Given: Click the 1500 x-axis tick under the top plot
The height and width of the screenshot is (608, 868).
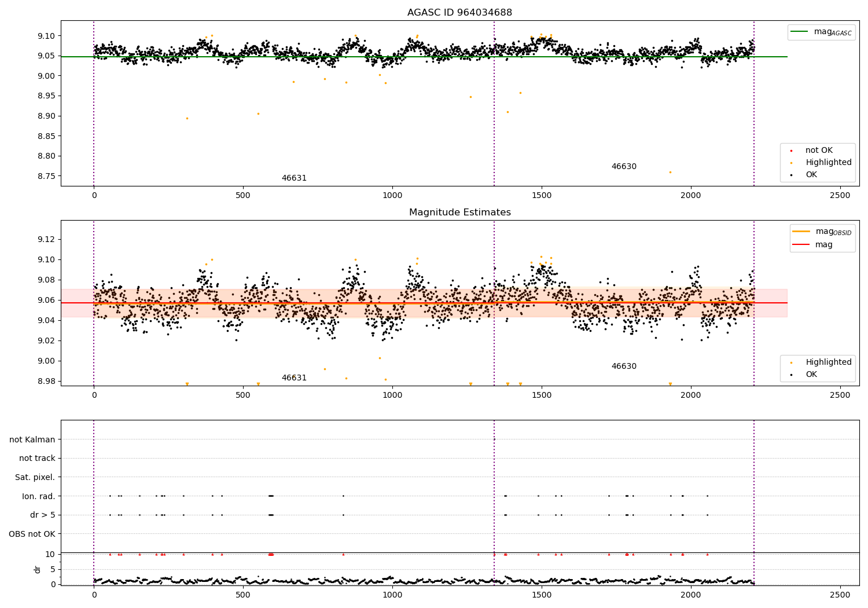Looking at the screenshot, I should pos(542,196).
